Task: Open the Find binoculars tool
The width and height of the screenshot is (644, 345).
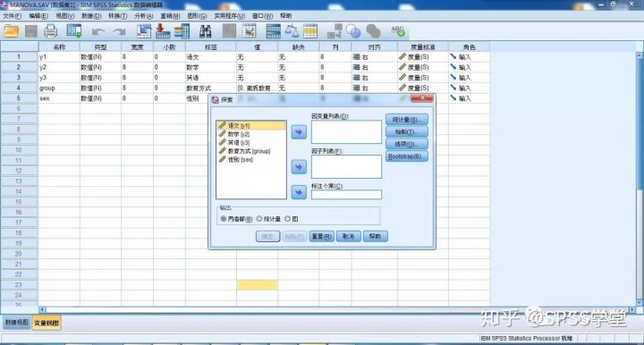Action: point(206,31)
